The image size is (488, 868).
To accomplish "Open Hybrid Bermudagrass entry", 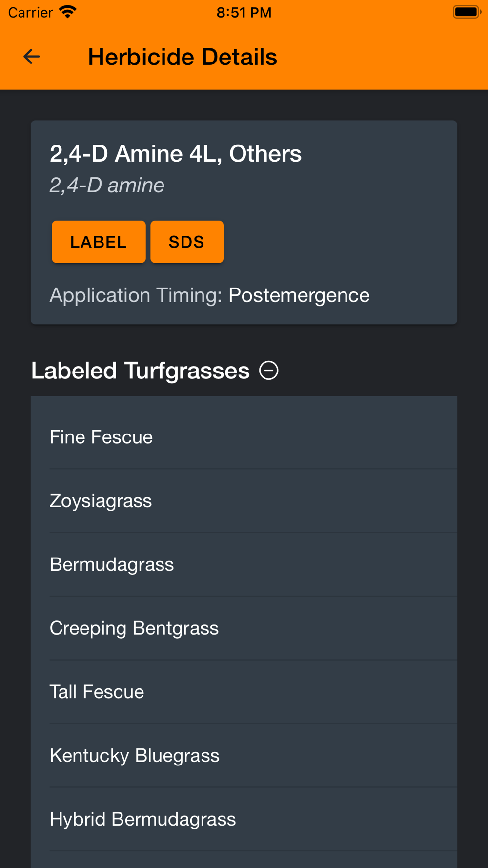I will tap(244, 819).
